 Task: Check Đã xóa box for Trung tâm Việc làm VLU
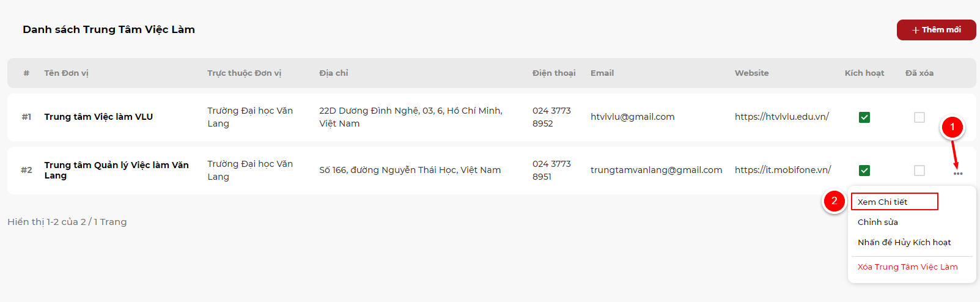(x=919, y=117)
